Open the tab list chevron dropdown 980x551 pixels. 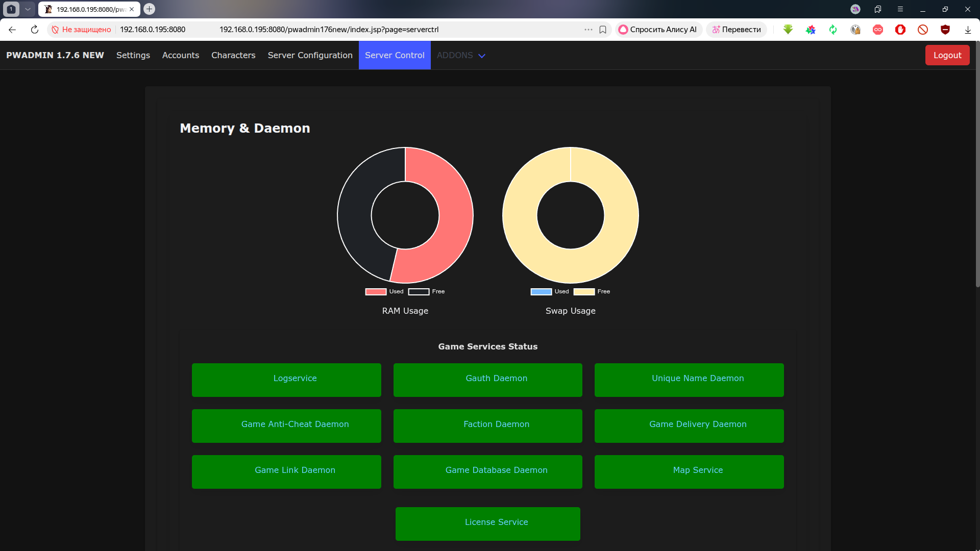28,9
